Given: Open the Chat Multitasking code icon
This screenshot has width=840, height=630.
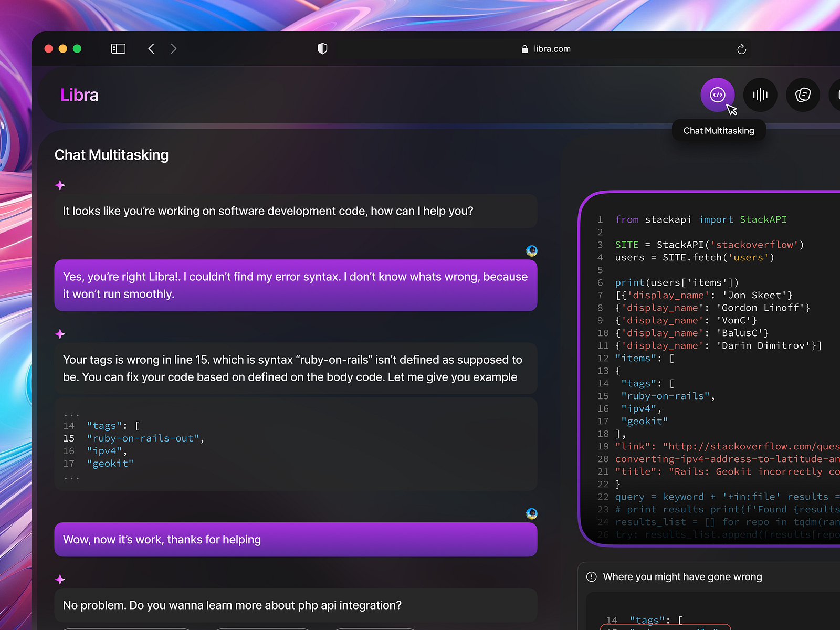Looking at the screenshot, I should point(717,95).
